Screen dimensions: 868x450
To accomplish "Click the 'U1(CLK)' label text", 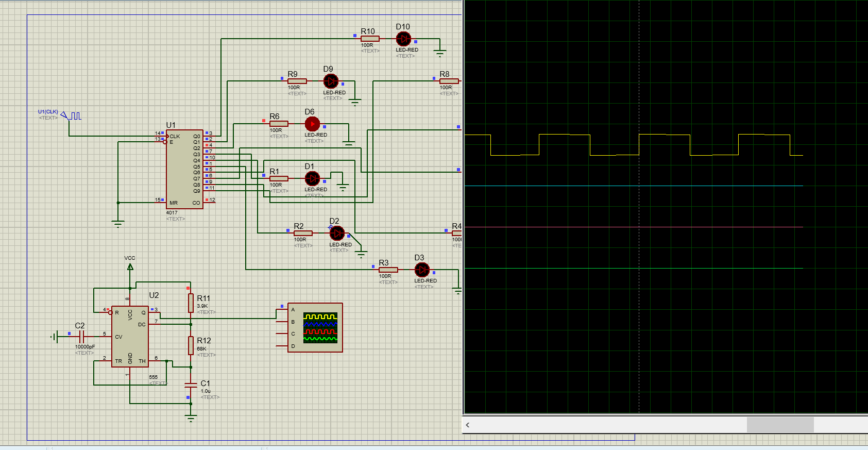I will pos(48,112).
